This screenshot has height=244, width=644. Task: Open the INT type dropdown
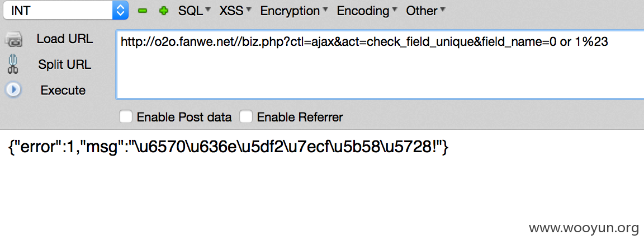(66, 10)
